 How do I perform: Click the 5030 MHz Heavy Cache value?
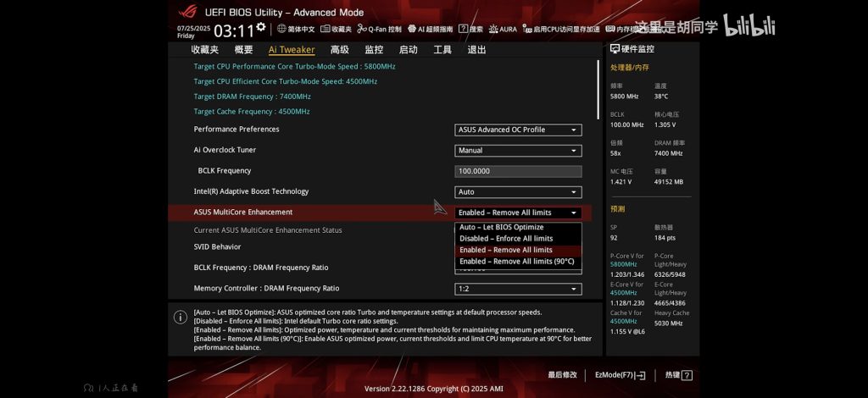pos(668,323)
